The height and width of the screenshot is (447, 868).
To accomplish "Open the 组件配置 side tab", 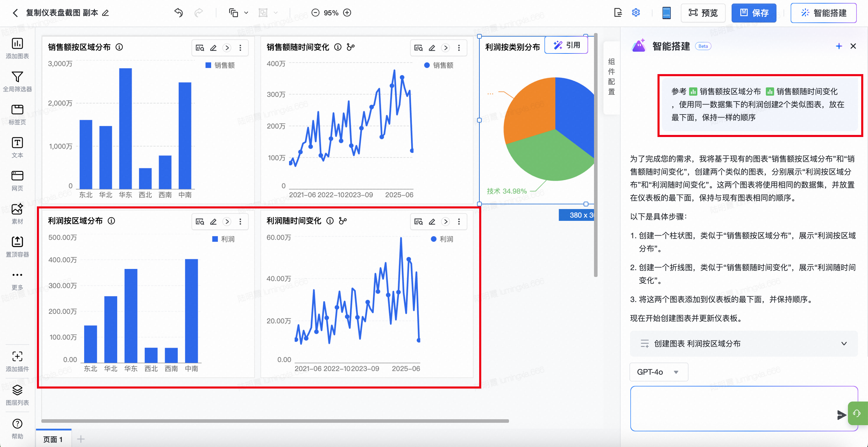I will 611,77.
